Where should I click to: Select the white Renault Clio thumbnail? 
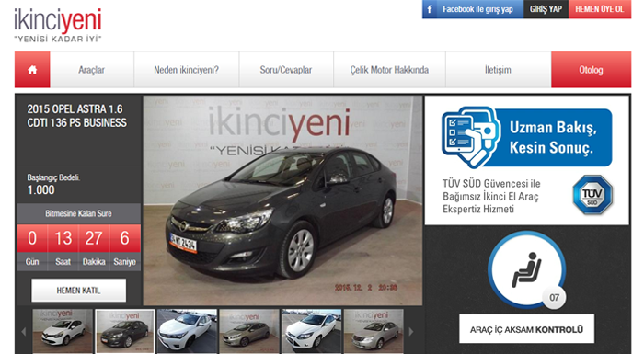tap(63, 331)
